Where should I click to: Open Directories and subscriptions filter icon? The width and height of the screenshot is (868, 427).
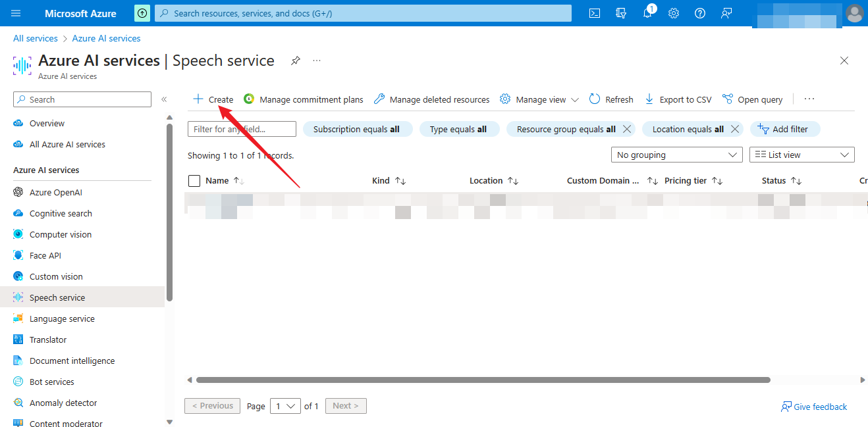[x=620, y=13]
